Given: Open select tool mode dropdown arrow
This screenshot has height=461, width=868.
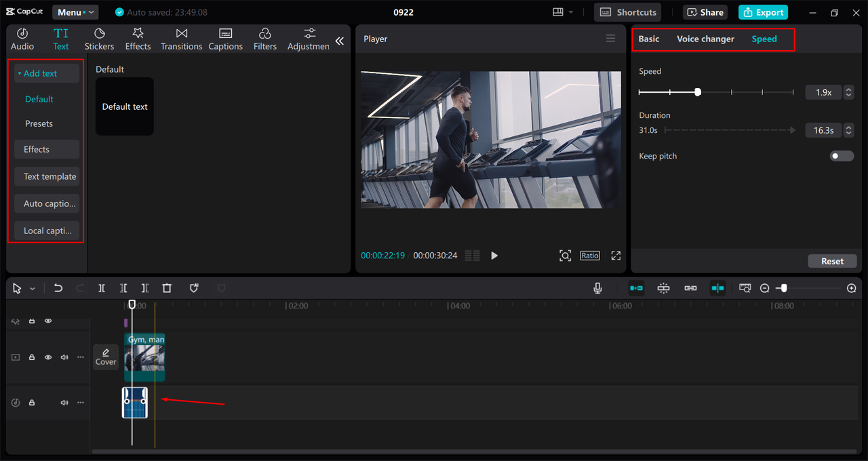Looking at the screenshot, I should click(33, 289).
